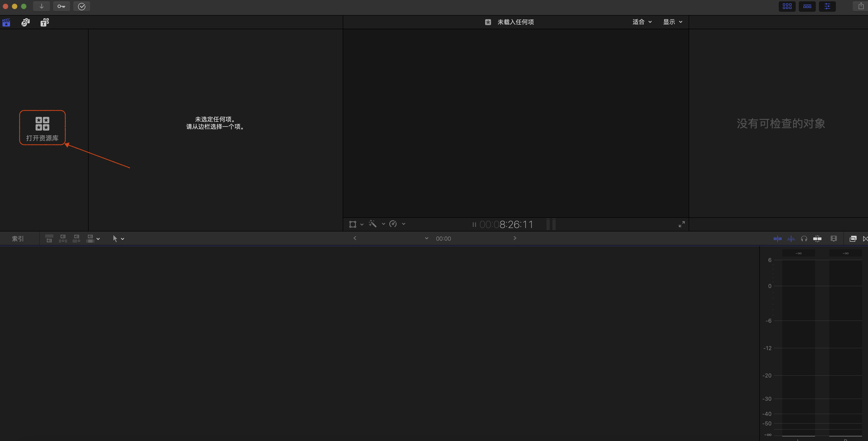The height and width of the screenshot is (441, 868).
Task: Click the background tasks checkmark icon
Action: click(81, 6)
